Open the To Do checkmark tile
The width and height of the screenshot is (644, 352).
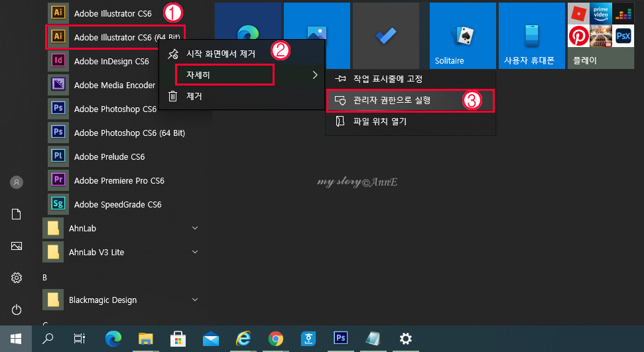[x=385, y=35]
